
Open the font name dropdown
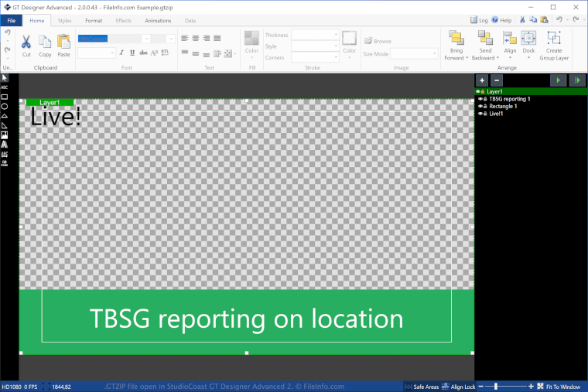tap(147, 38)
